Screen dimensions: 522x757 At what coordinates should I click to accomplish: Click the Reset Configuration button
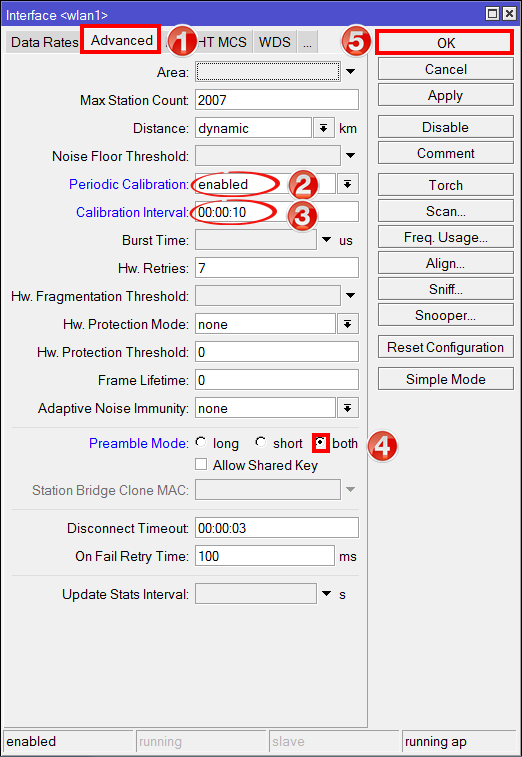coord(445,347)
